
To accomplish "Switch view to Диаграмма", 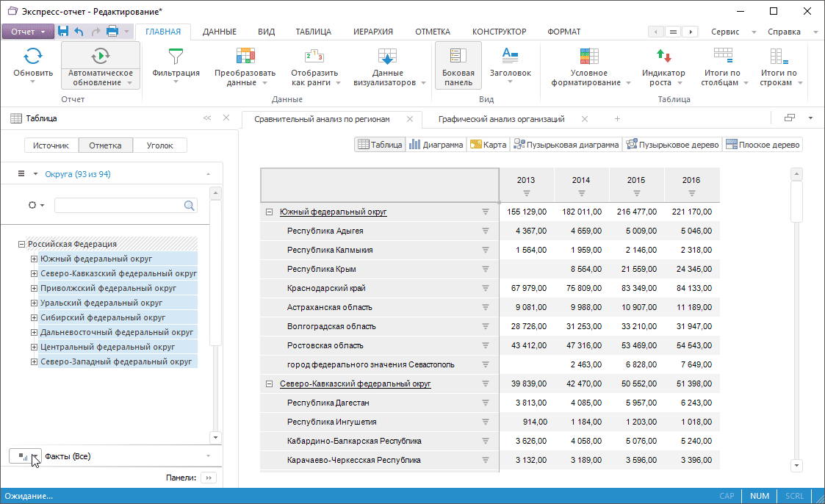I will (x=436, y=145).
